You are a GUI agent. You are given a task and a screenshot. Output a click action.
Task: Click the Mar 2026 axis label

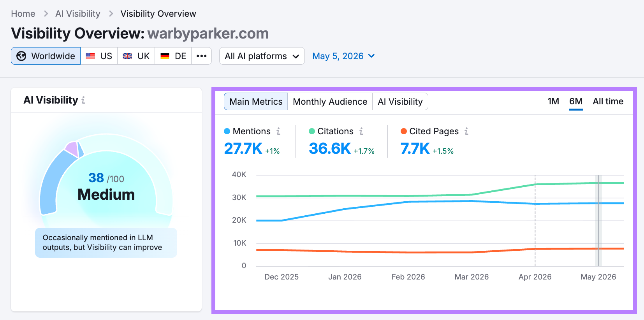tap(472, 277)
